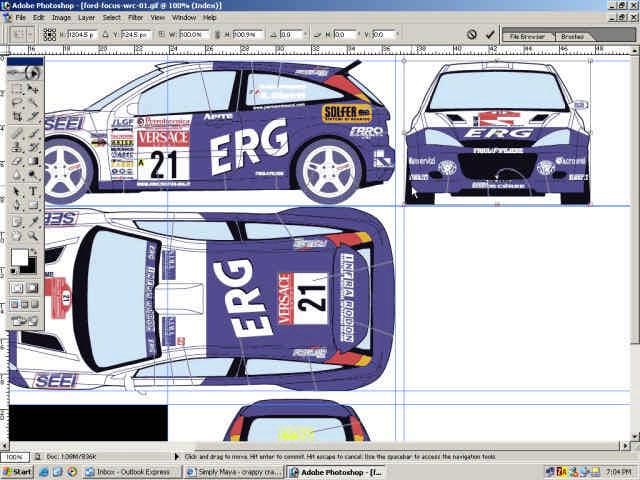
Task: Switch to Quick Mask mode
Action: [x=33, y=288]
